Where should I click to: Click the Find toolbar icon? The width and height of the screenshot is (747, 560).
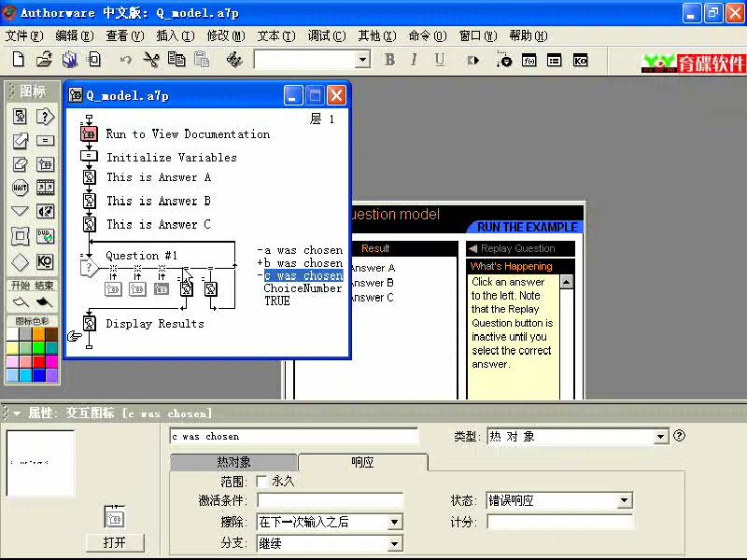(x=234, y=60)
